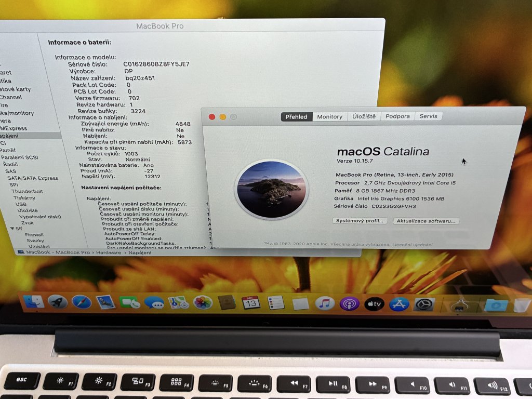The height and width of the screenshot is (399, 532).
Task: Open the Downloads folder in Dock
Action: [x=496, y=305]
